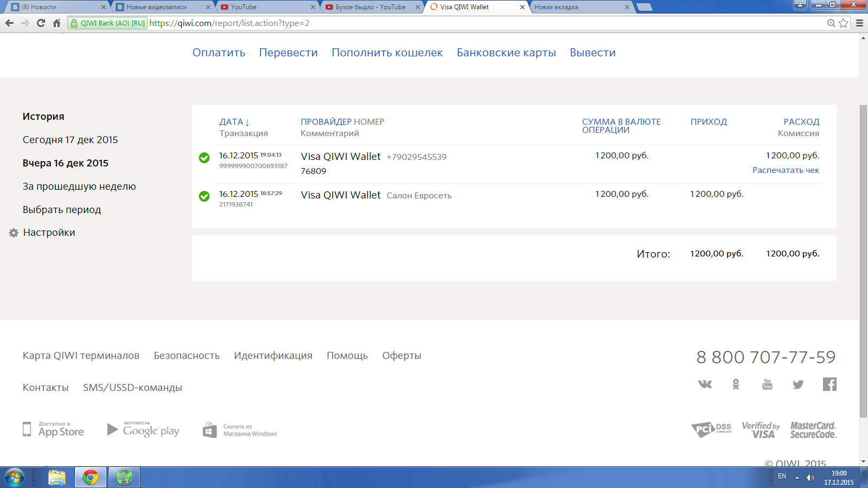Image resolution: width=868 pixels, height=488 pixels.
Task: Switch to Бухое быдло - YouTube tab
Action: (372, 7)
